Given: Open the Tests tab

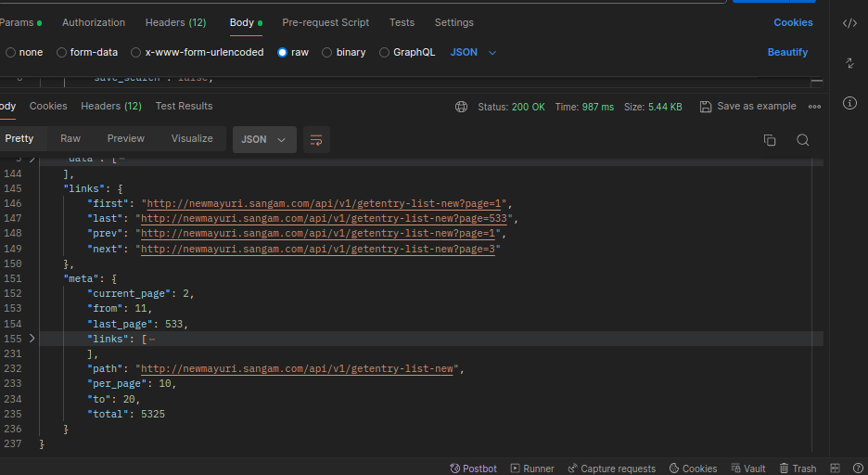Looking at the screenshot, I should tap(402, 22).
